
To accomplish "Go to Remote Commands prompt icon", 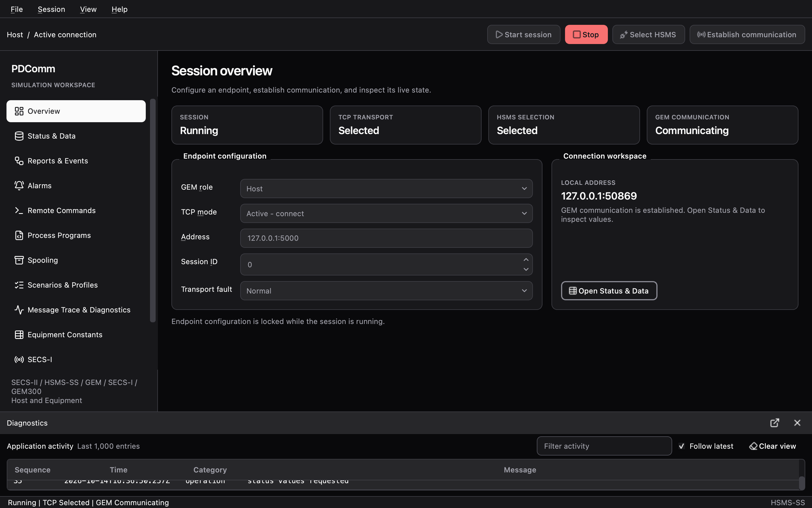I will (x=19, y=211).
